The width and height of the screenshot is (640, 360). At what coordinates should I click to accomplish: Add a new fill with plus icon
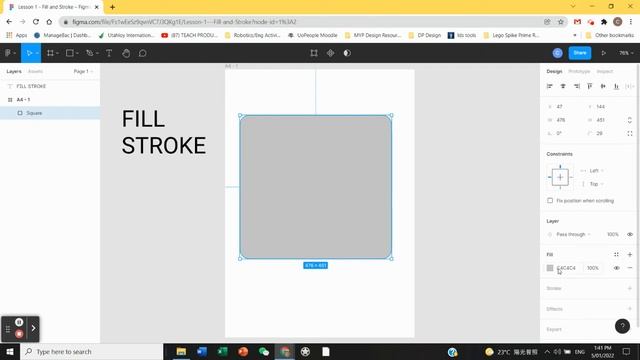630,254
